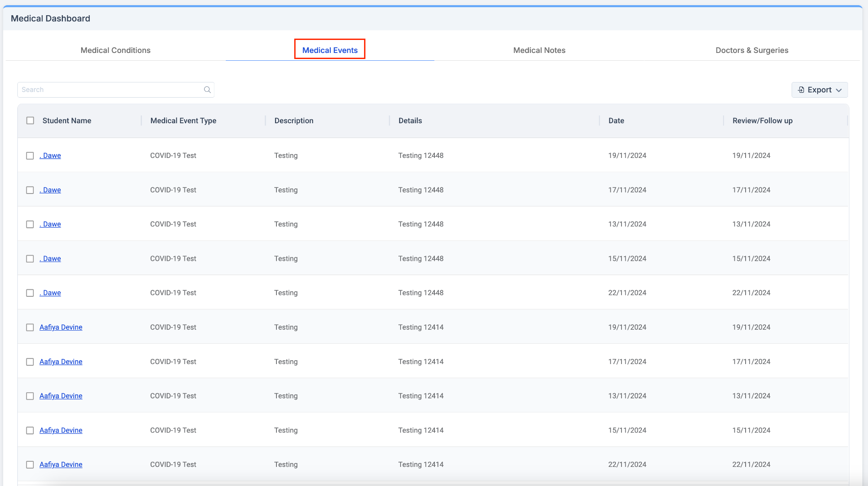Tick Aafiya Devine checkbox for 19/11/2024 row

click(x=30, y=327)
